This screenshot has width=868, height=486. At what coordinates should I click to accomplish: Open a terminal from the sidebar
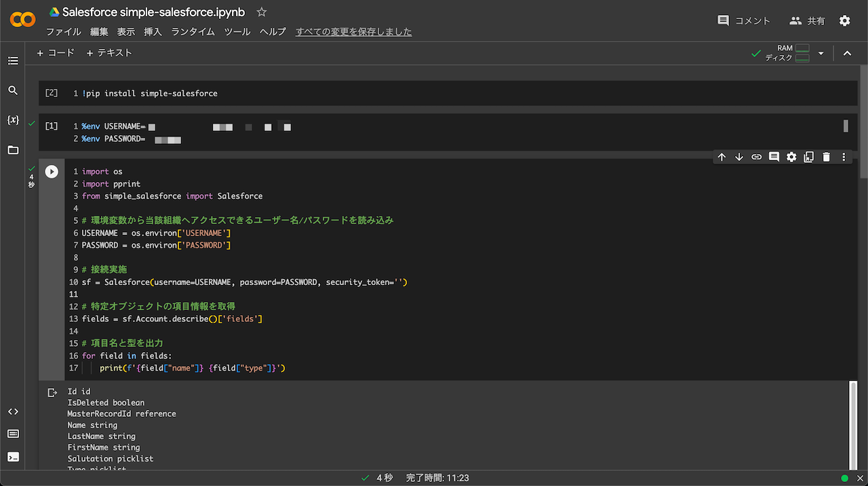point(12,457)
